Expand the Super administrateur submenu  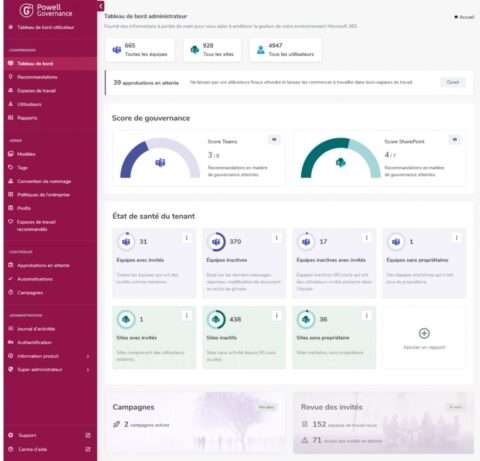[88, 370]
